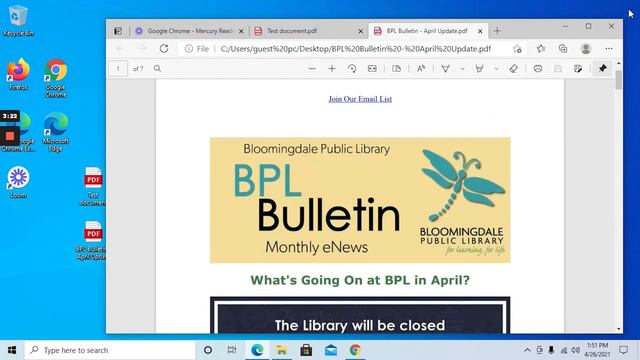The height and width of the screenshot is (360, 640).
Task: Open the Favorites list
Action: pyautogui.click(x=541, y=49)
